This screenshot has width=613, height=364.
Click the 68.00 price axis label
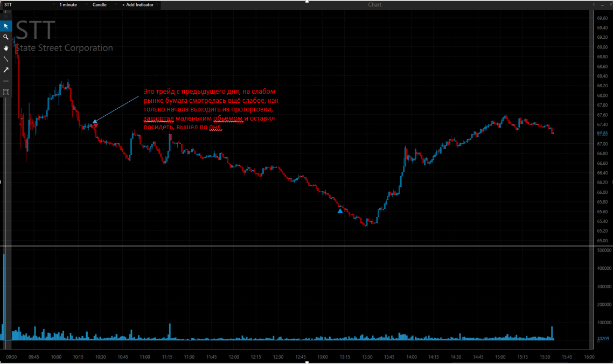point(602,96)
